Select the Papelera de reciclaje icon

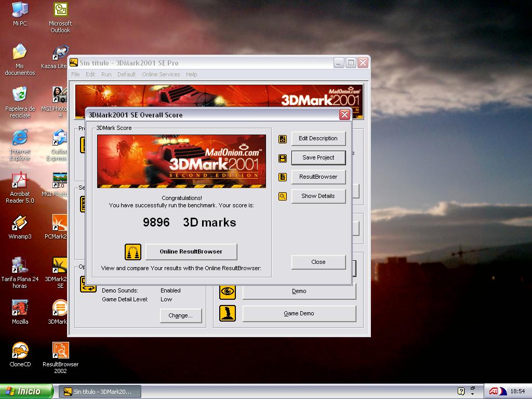coord(20,102)
